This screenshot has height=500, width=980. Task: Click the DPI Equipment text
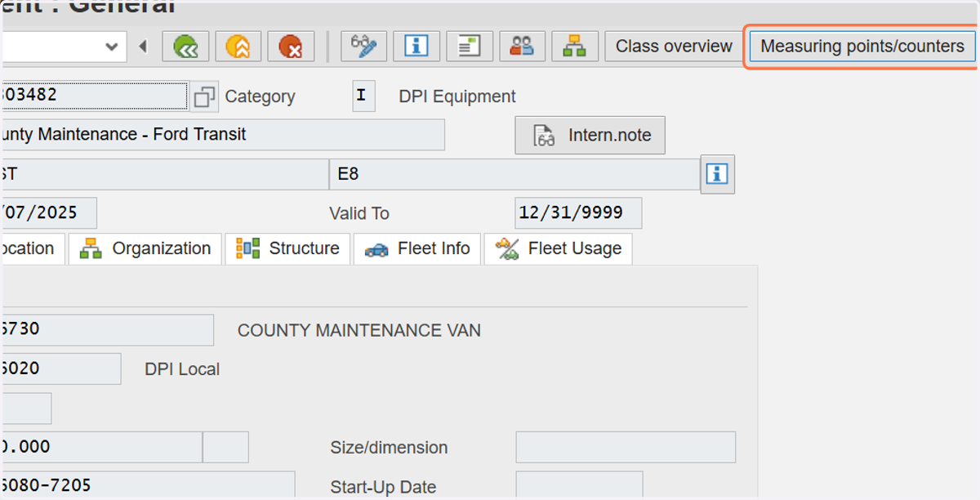coord(457,96)
